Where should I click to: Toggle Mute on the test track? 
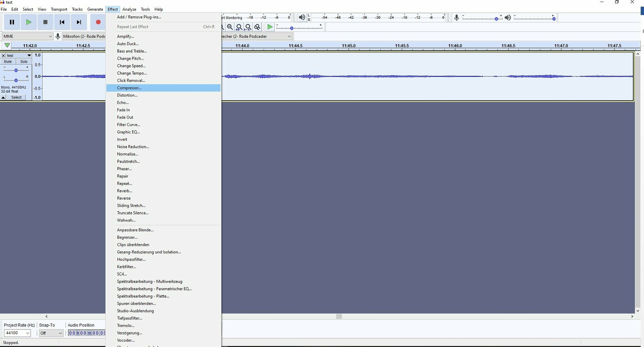(x=8, y=62)
